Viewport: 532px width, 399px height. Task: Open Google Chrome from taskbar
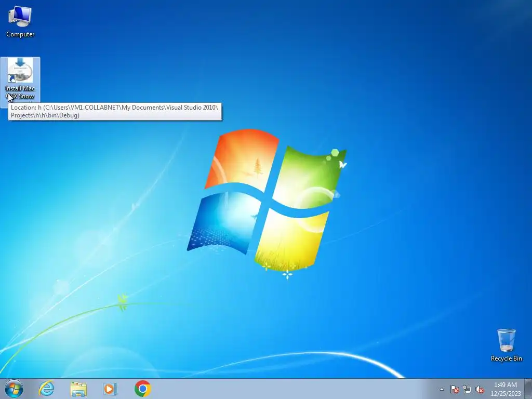(x=142, y=389)
